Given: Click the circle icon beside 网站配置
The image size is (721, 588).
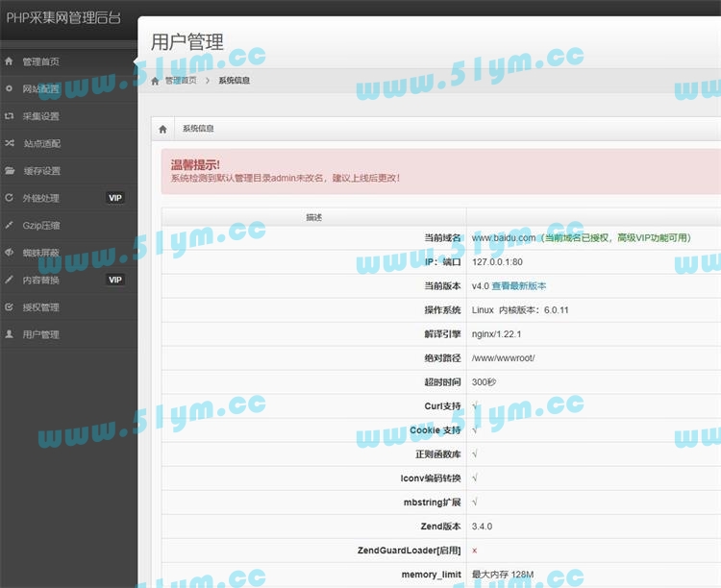Looking at the screenshot, I should pos(9,88).
